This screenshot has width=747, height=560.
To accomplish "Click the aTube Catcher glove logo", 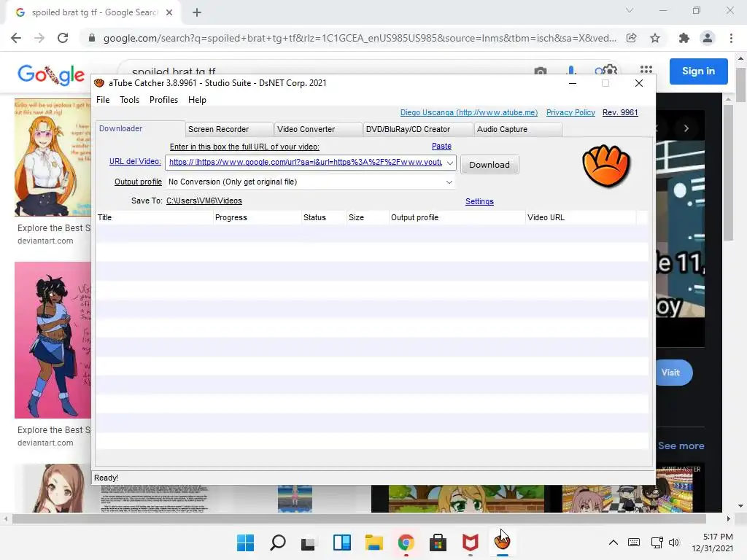I will click(606, 166).
